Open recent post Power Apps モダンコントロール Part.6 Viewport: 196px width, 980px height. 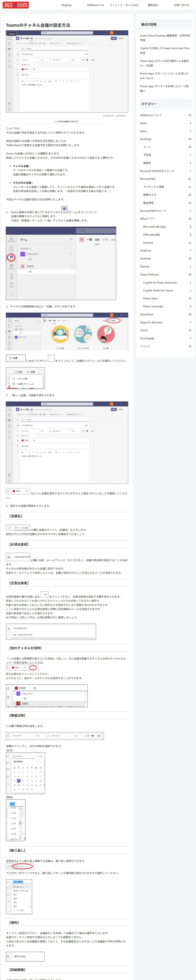[x=165, y=76]
